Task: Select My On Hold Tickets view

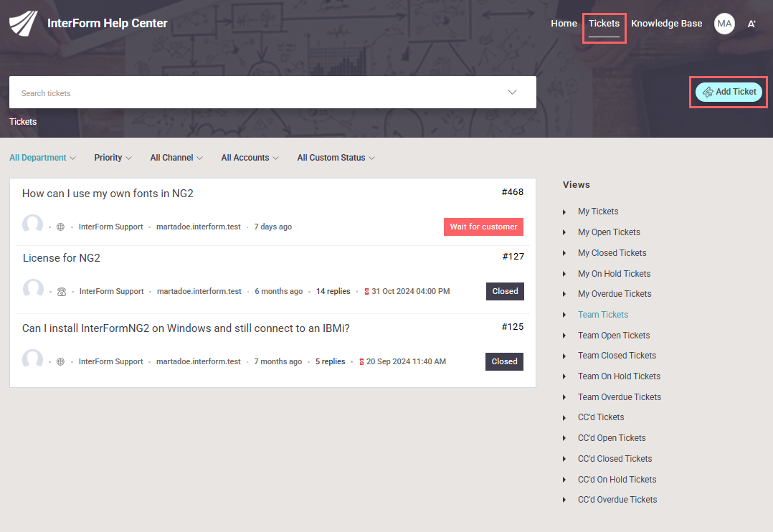Action: tap(614, 274)
